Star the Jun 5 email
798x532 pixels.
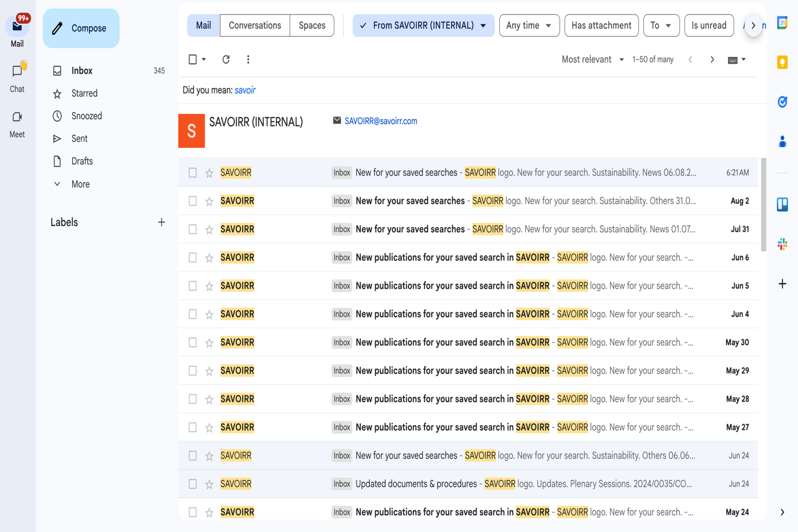click(x=209, y=286)
